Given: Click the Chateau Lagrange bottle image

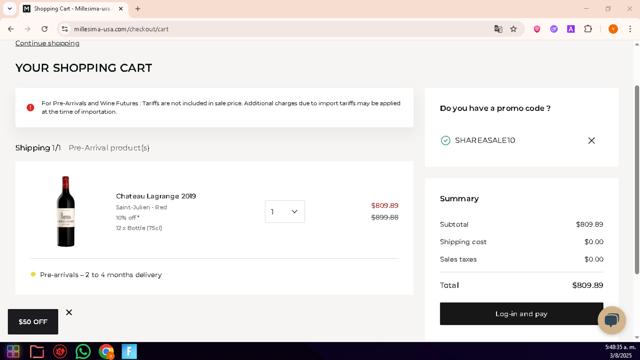Looking at the screenshot, I should coord(66,211).
